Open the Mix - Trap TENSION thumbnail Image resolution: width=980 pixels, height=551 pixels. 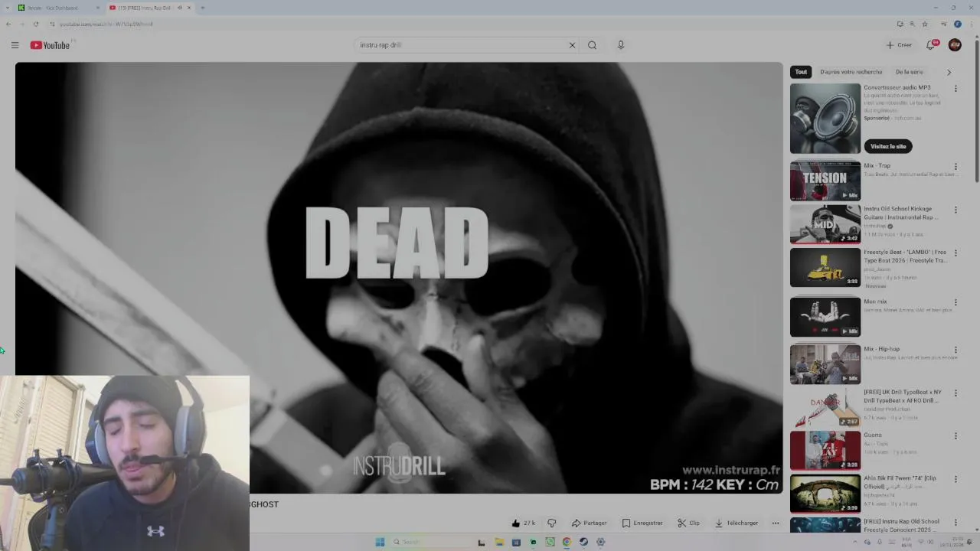point(825,181)
